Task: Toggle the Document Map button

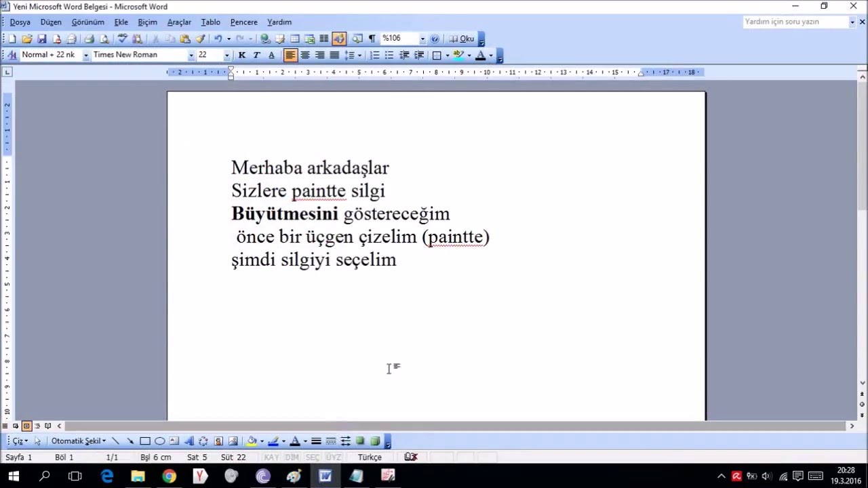Action: click(x=357, y=39)
